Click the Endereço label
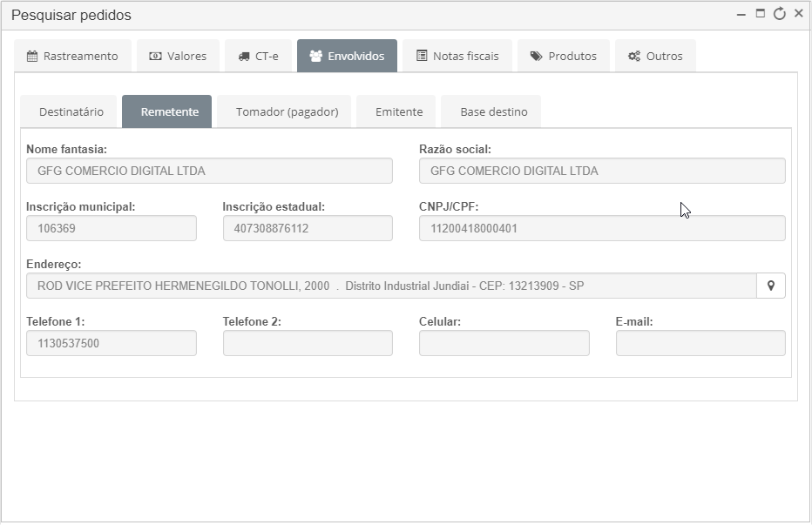The width and height of the screenshot is (812, 525). point(54,264)
